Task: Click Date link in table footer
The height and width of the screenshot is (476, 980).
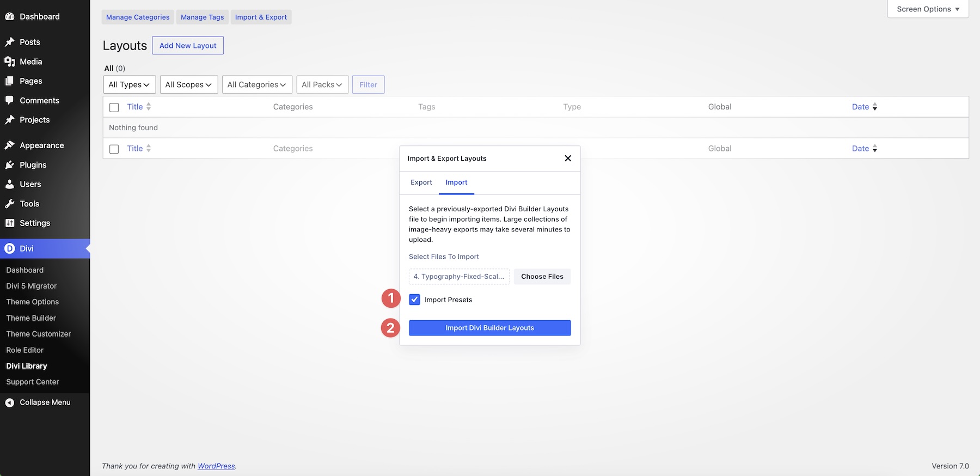Action: tap(860, 148)
